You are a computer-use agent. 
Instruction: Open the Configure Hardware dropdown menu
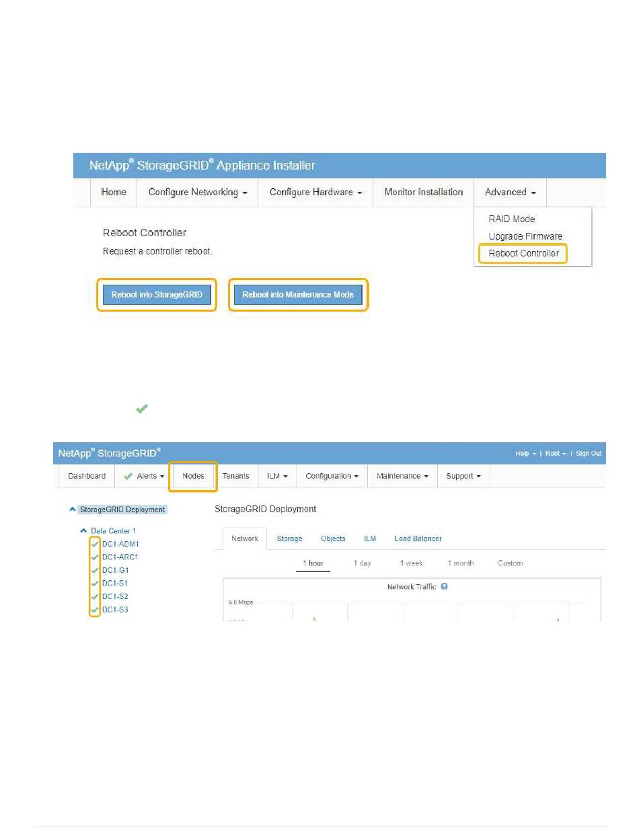pyautogui.click(x=316, y=193)
